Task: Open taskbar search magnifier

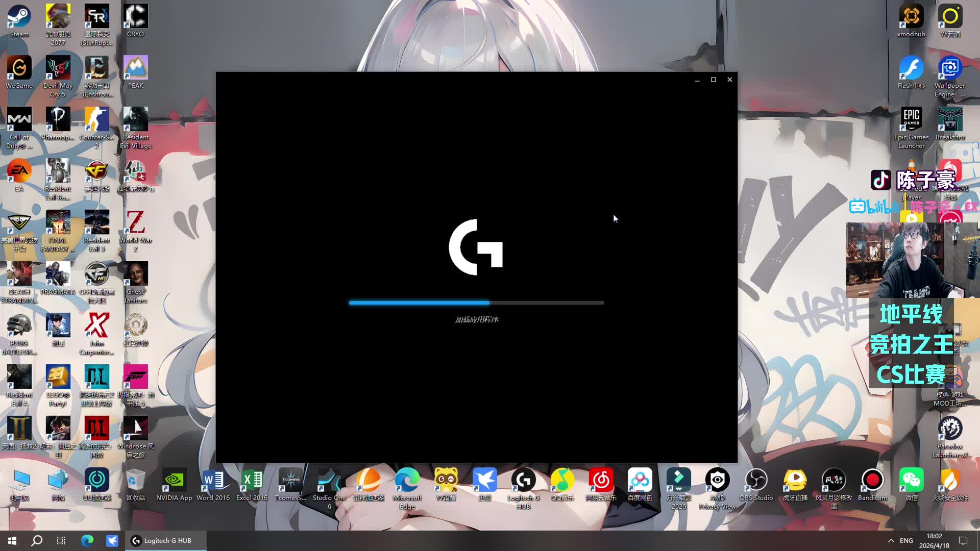Action: pos(37,540)
